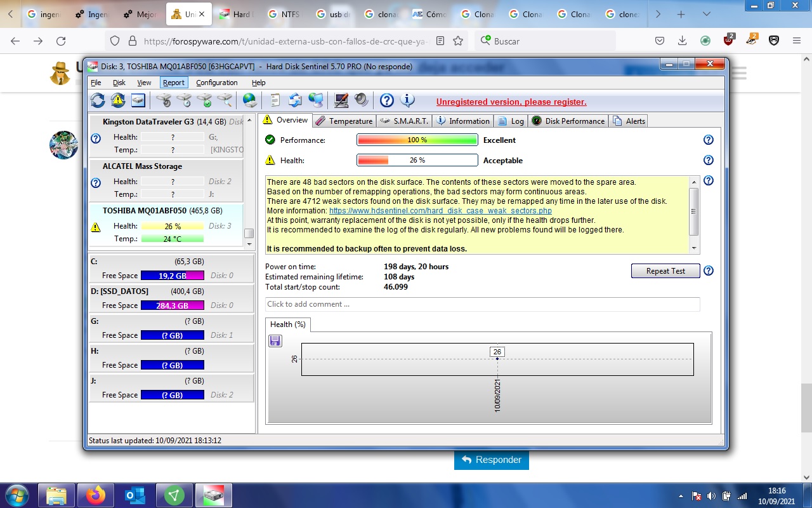The image size is (812, 508).
Task: Switch to the Disk Performance tab
Action: click(x=568, y=121)
